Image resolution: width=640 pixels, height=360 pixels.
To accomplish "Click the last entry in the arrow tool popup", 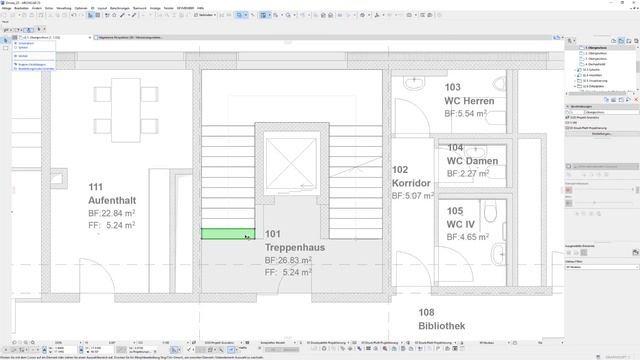I will coord(34,69).
